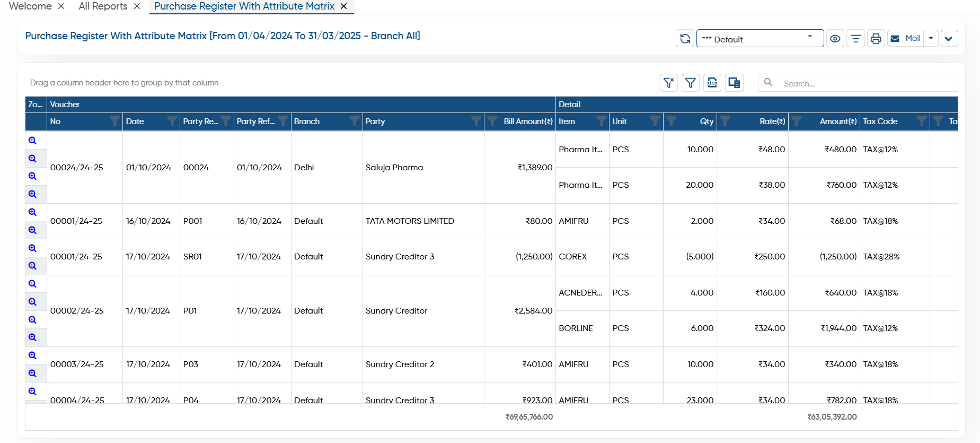Toggle the eye preview icon
This screenshot has width=980, height=443.
point(835,39)
